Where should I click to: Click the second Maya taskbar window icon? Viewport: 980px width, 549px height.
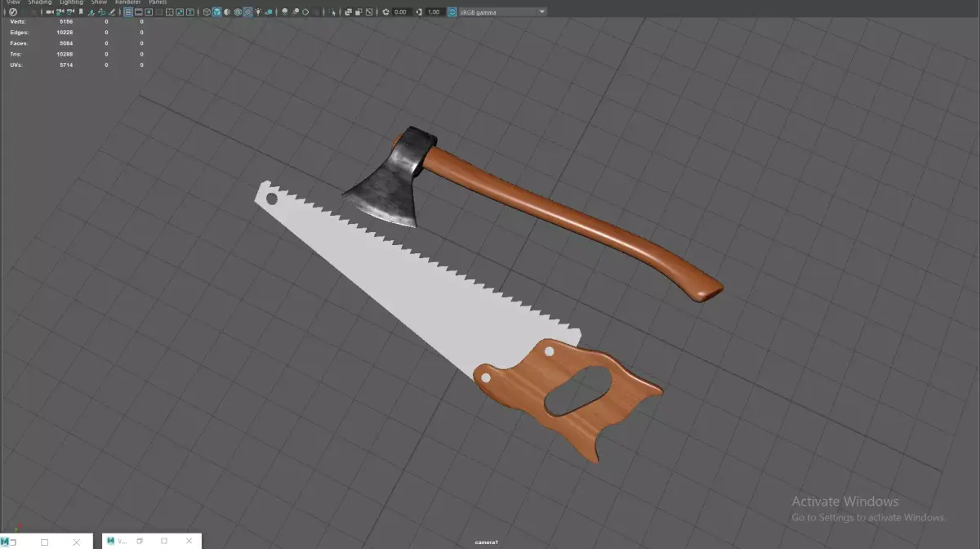coord(111,541)
